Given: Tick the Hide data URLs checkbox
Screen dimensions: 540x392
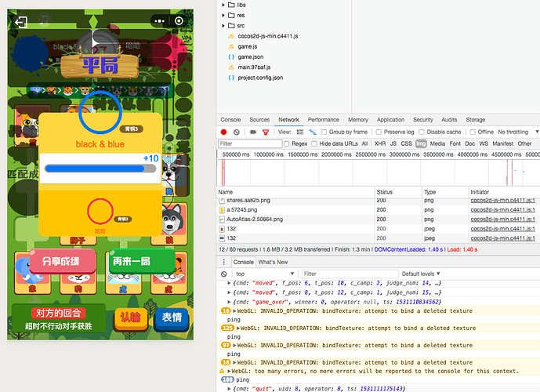Looking at the screenshot, I should click(314, 143).
